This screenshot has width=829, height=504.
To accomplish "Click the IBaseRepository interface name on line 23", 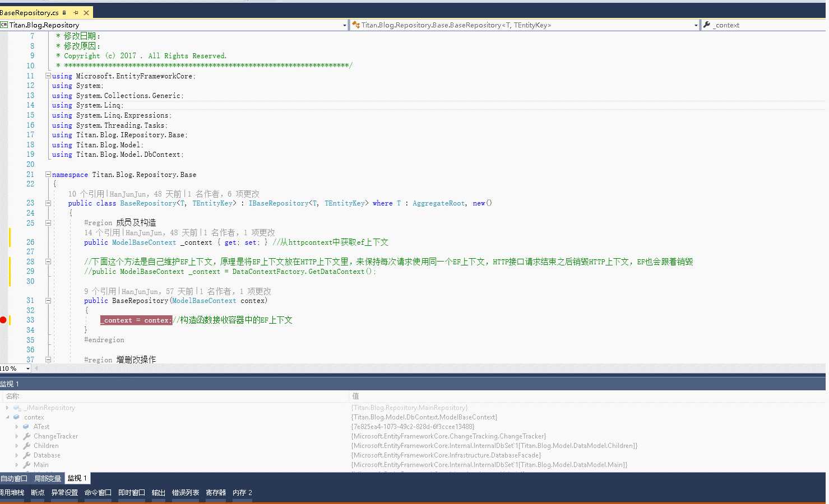I will click(279, 203).
